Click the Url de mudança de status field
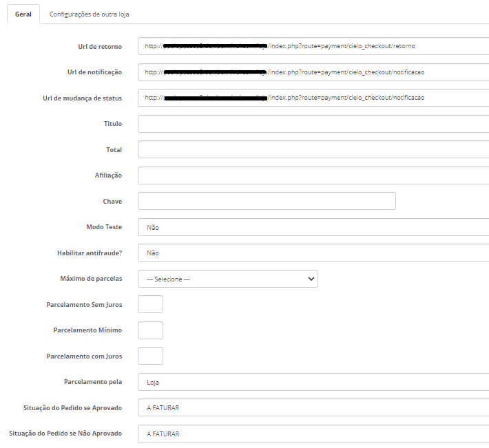This screenshot has width=489, height=448. (313, 98)
